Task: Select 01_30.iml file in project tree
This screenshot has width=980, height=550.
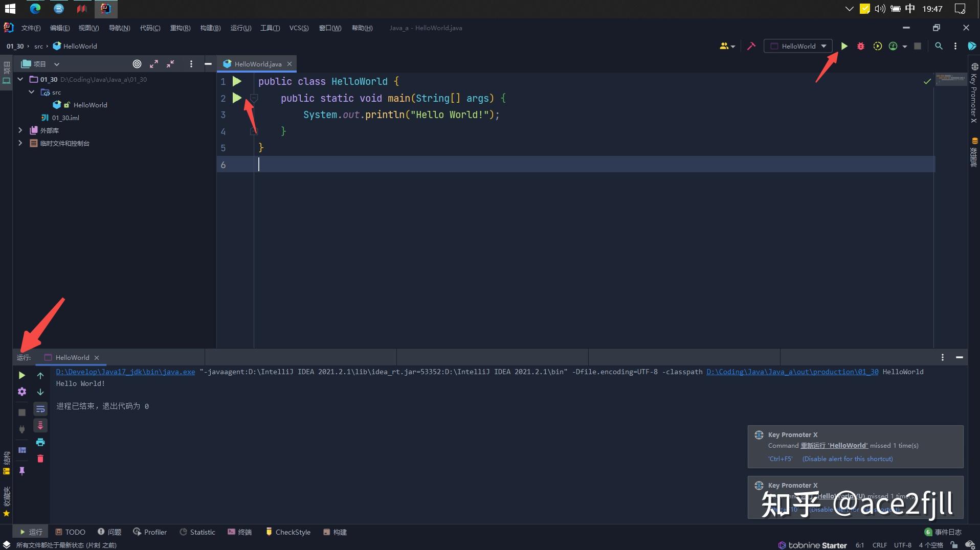Action: click(65, 118)
